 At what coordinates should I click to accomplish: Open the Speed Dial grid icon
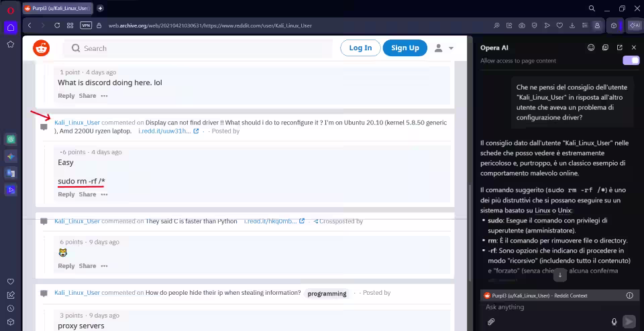pos(70,25)
